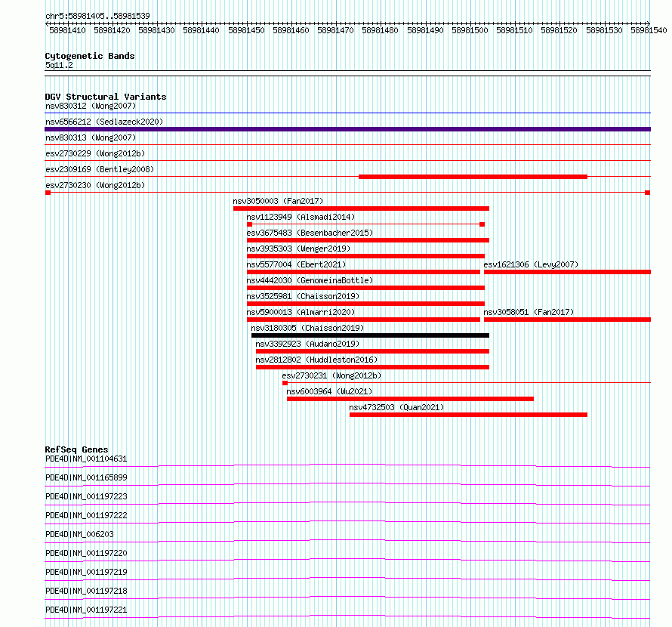This screenshot has height=627, width=672.
Task: Open gene PDE4D|NM_001165899 label
Action: (86, 477)
